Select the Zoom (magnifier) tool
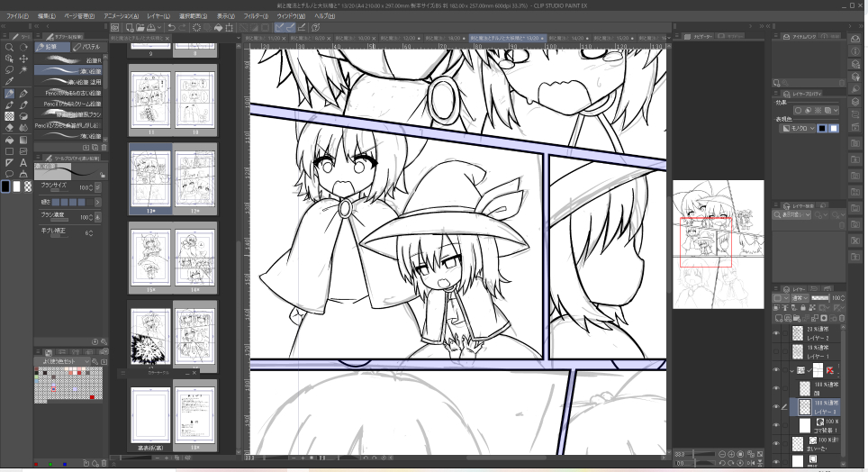 [9, 48]
